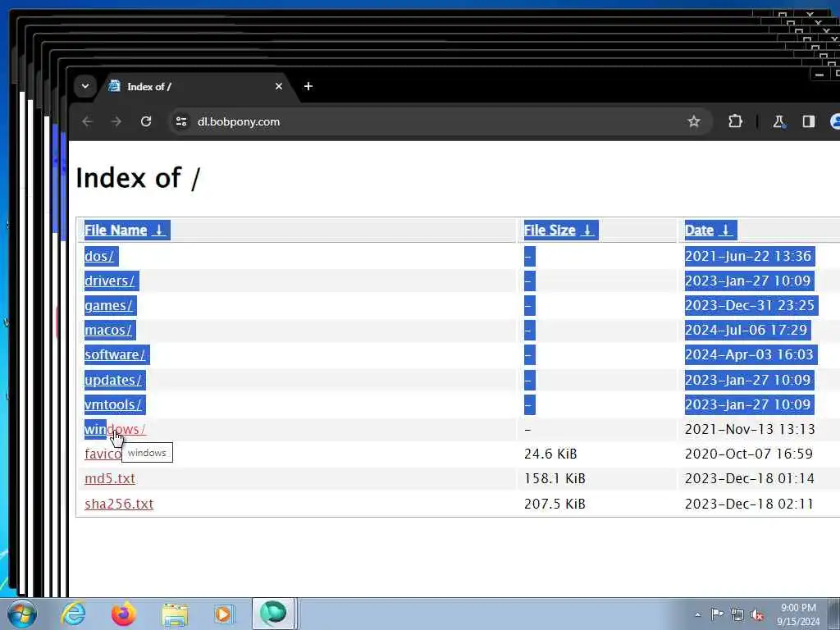Launch Internet Explorer from the taskbar
This screenshot has width=840, height=630.
(73, 614)
